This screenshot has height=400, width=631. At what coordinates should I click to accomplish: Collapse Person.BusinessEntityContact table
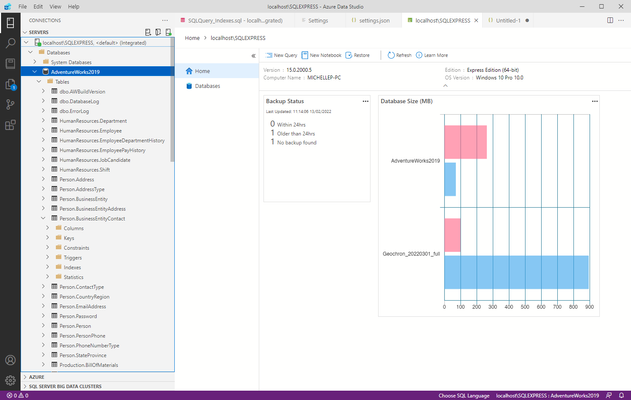pos(43,219)
